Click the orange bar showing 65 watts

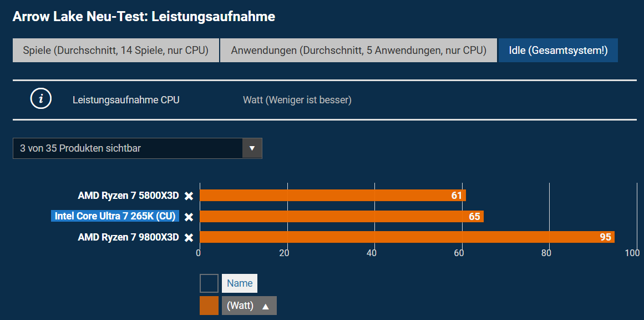[342, 216]
